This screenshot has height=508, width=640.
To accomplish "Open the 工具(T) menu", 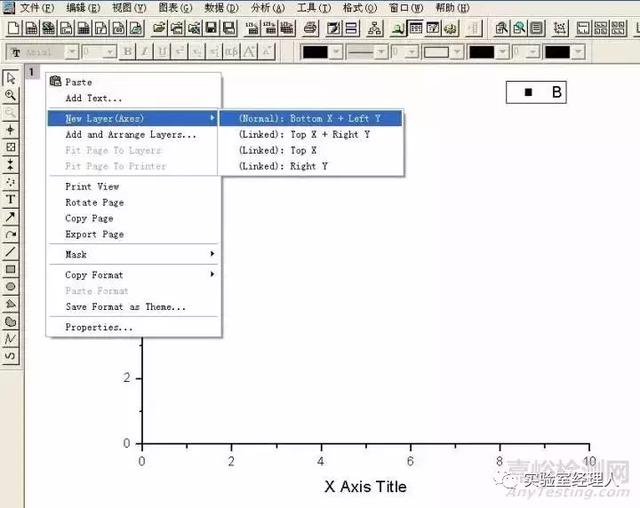I will (314, 7).
